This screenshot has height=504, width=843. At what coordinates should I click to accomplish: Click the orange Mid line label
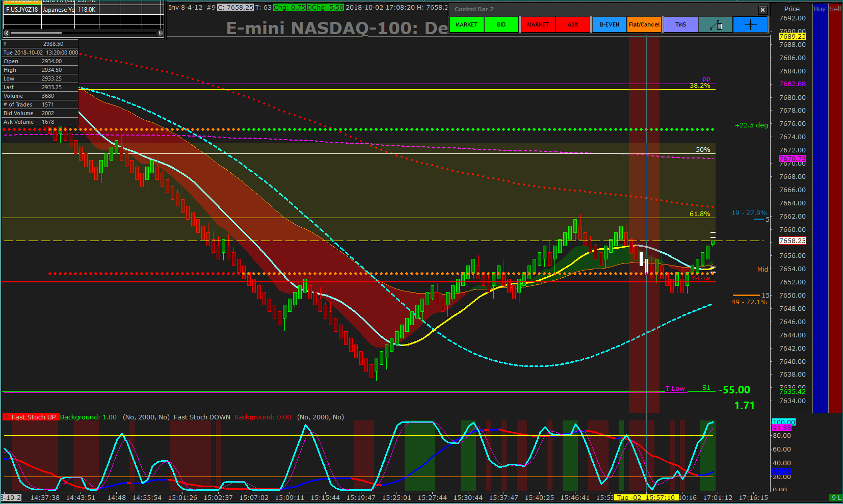pos(762,270)
